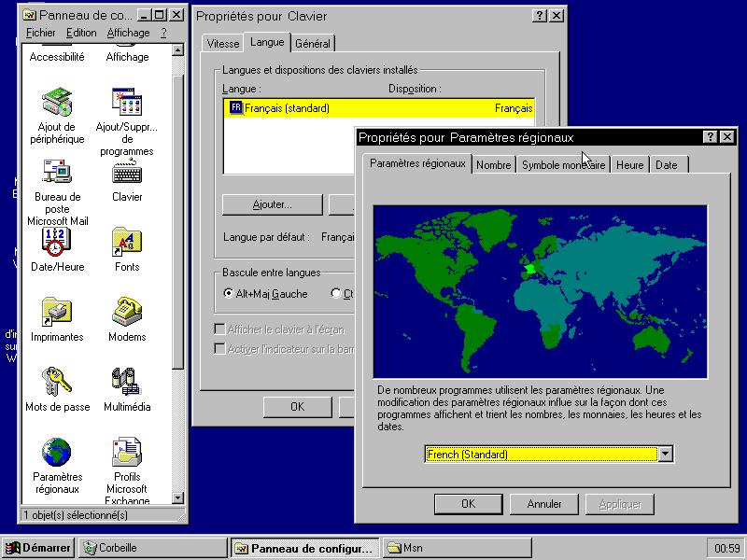Select the Paramètres régionaux tab

[417, 163]
